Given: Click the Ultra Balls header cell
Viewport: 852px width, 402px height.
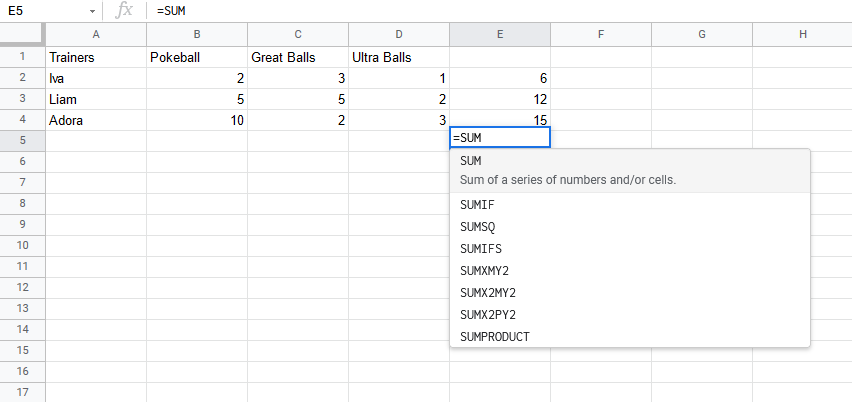Looking at the screenshot, I should point(398,57).
